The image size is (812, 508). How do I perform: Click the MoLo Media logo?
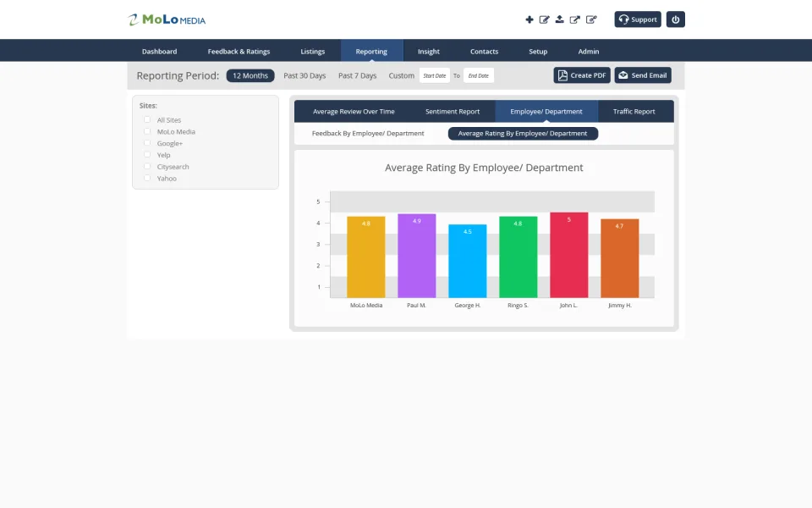167,19
